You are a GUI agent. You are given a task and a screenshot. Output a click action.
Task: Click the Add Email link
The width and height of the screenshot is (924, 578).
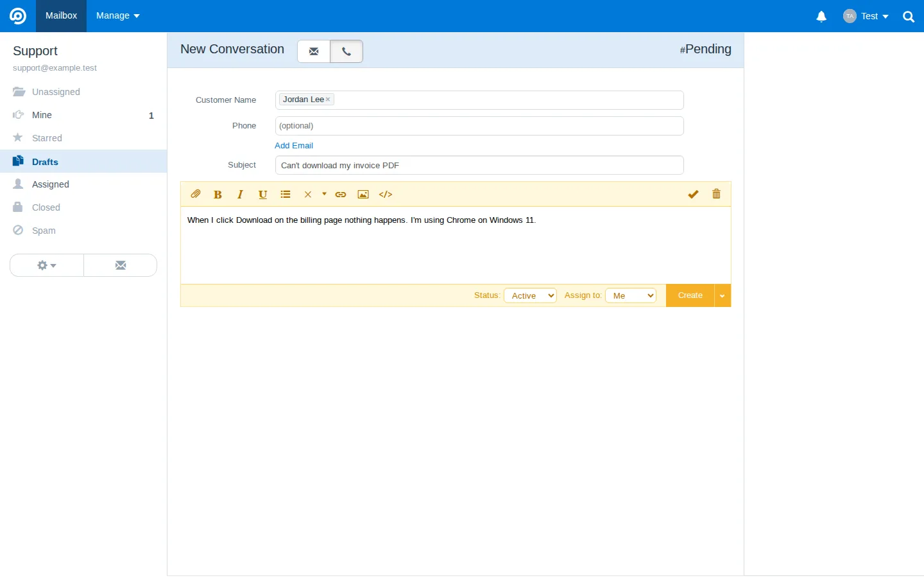coord(294,146)
